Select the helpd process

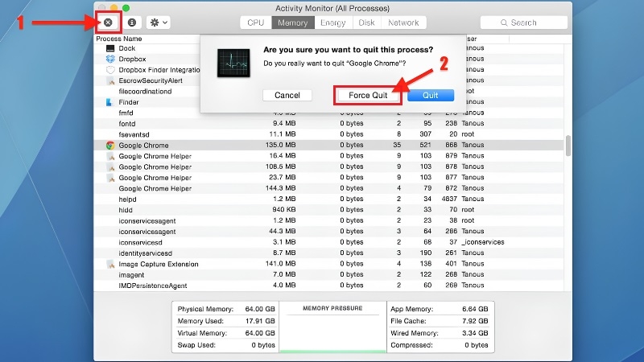click(328, 199)
